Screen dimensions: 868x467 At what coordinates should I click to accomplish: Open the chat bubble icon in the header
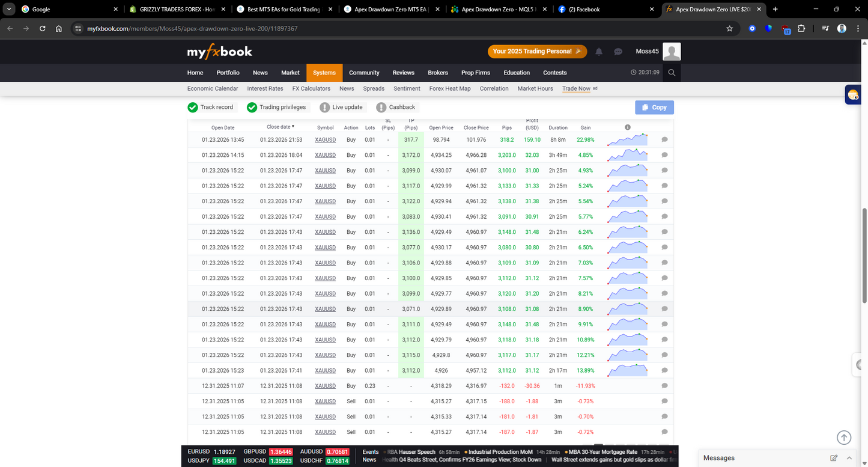pos(618,52)
